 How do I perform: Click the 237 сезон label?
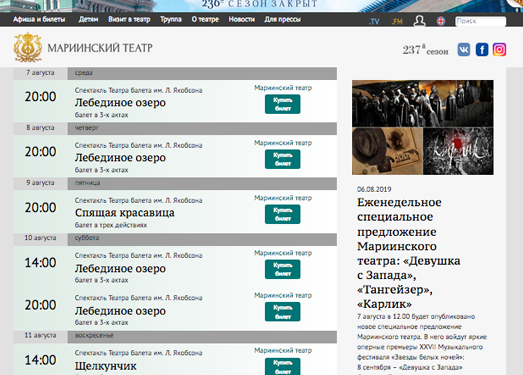coord(425,50)
